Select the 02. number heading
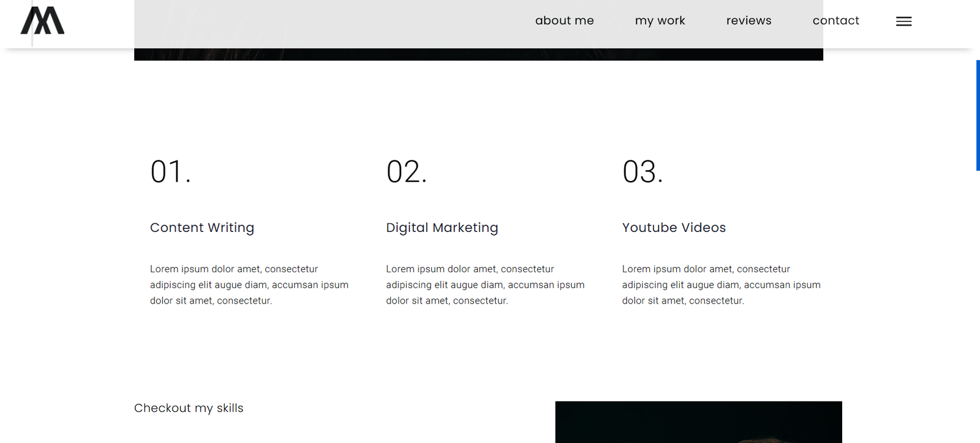 [406, 172]
